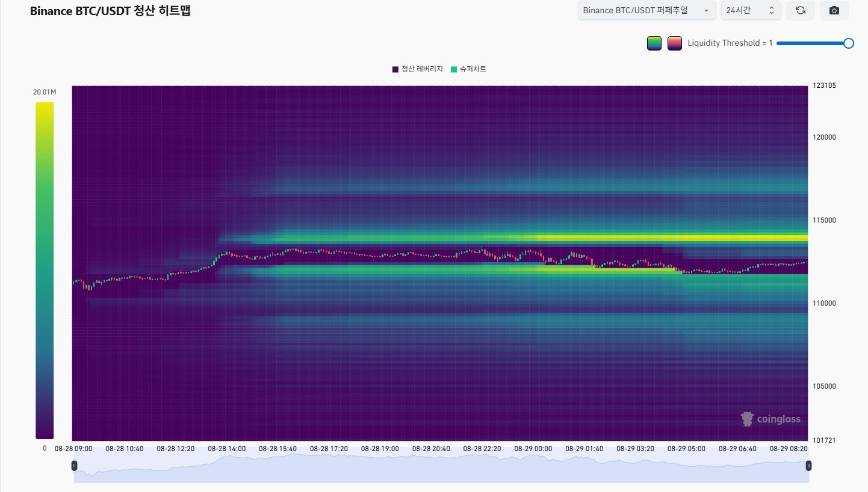This screenshot has width=868, height=492.
Task: Click the 101721 bottom price label
Action: (824, 440)
